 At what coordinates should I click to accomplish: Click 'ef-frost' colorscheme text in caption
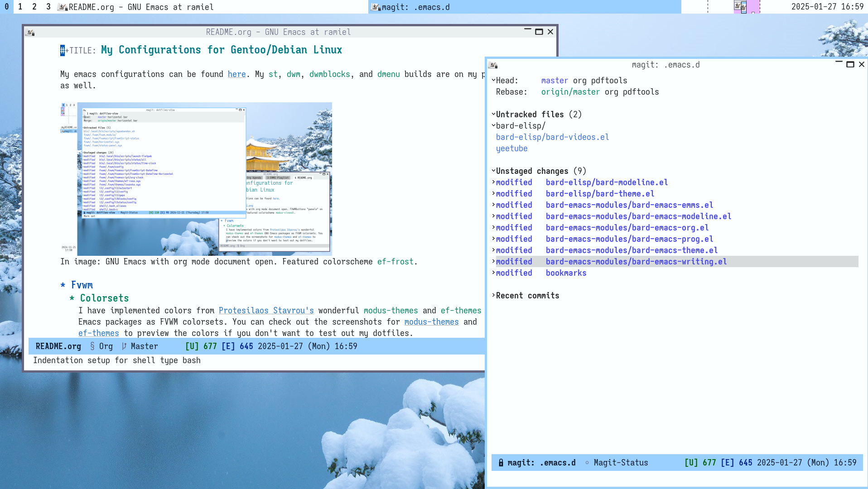point(395,262)
